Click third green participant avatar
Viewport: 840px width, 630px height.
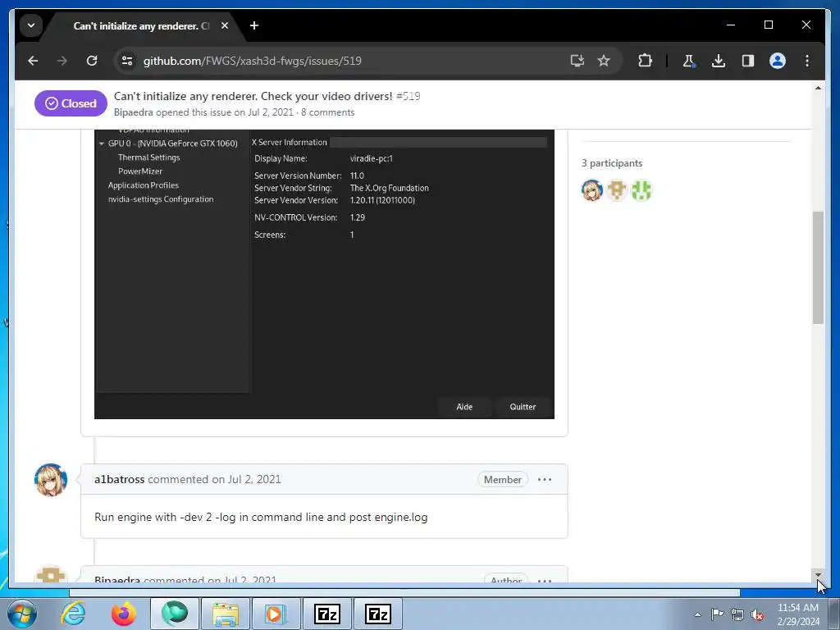pyautogui.click(x=641, y=190)
